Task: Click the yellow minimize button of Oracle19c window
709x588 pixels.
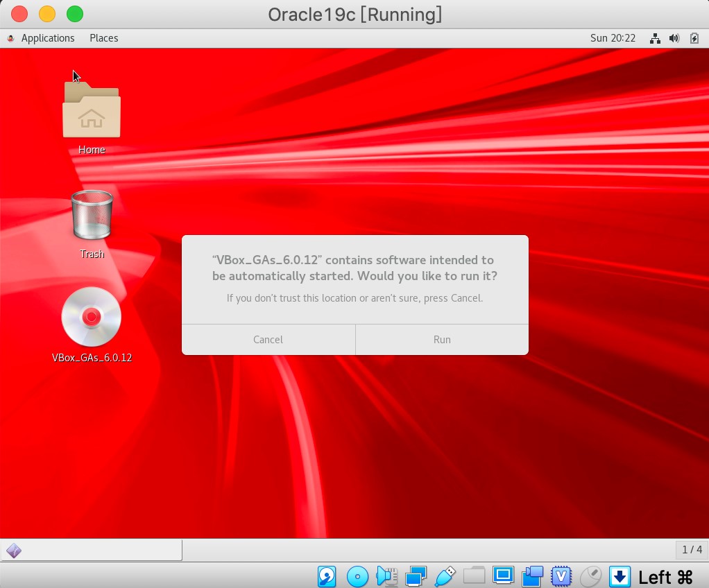Action: [x=47, y=14]
